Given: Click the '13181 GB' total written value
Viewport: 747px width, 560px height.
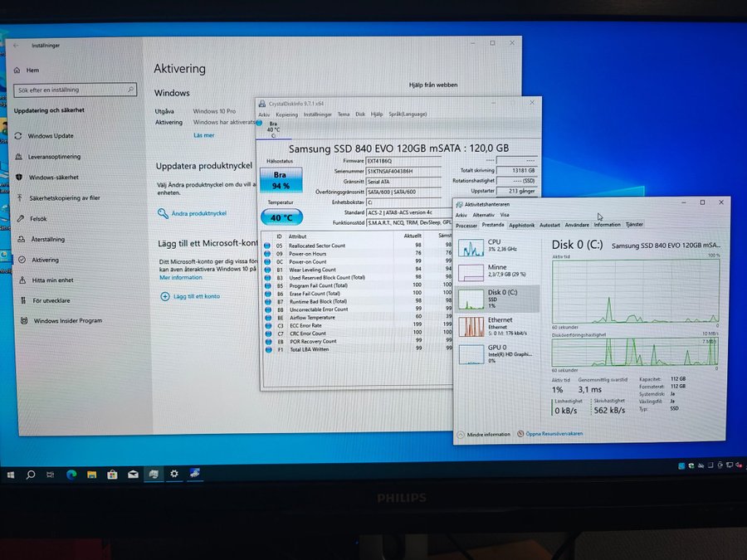Looking at the screenshot, I should click(x=516, y=170).
